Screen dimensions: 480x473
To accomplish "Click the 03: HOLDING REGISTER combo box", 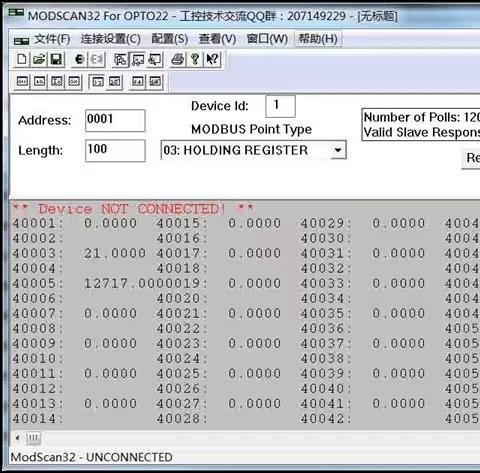I will pos(253,150).
